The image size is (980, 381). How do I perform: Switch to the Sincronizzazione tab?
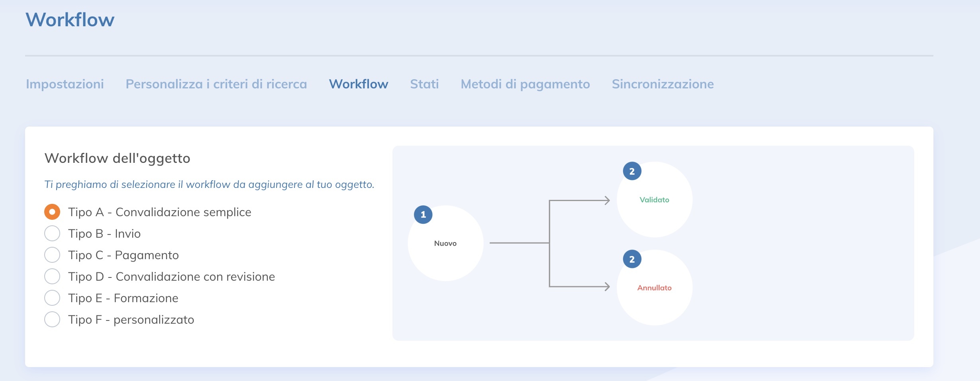coord(662,84)
